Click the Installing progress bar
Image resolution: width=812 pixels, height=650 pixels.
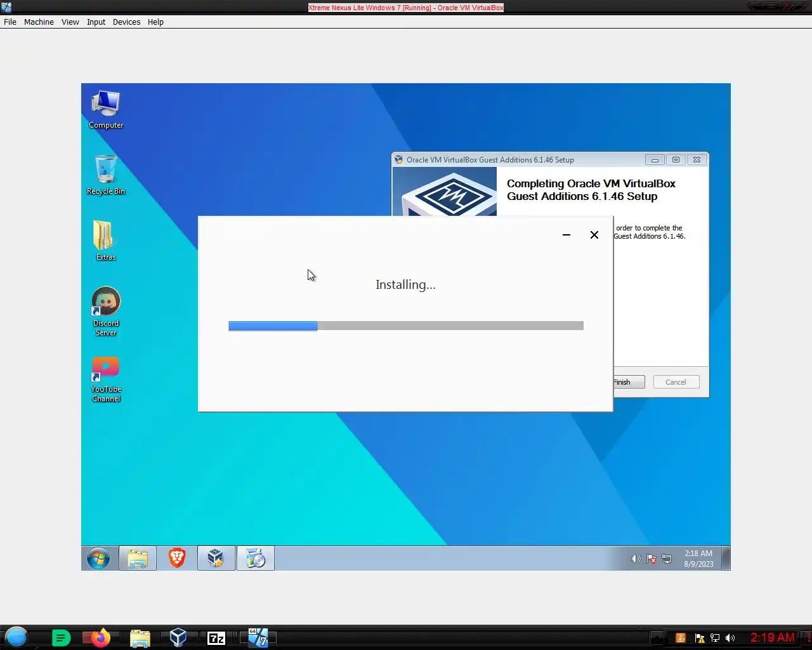(x=406, y=326)
